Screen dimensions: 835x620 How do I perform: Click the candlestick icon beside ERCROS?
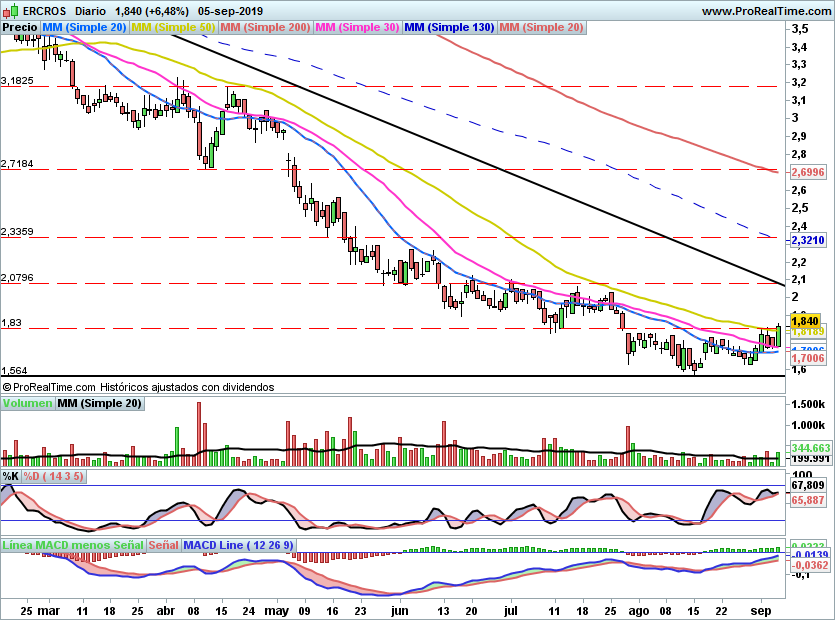(x=10, y=10)
